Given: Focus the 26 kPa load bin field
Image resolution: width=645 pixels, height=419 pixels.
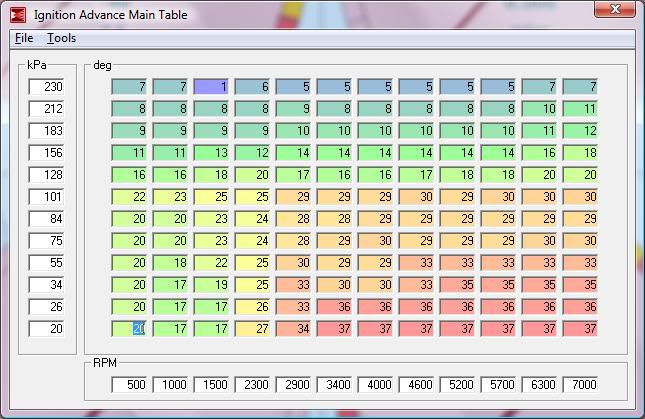Looking at the screenshot, I should [x=46, y=307].
